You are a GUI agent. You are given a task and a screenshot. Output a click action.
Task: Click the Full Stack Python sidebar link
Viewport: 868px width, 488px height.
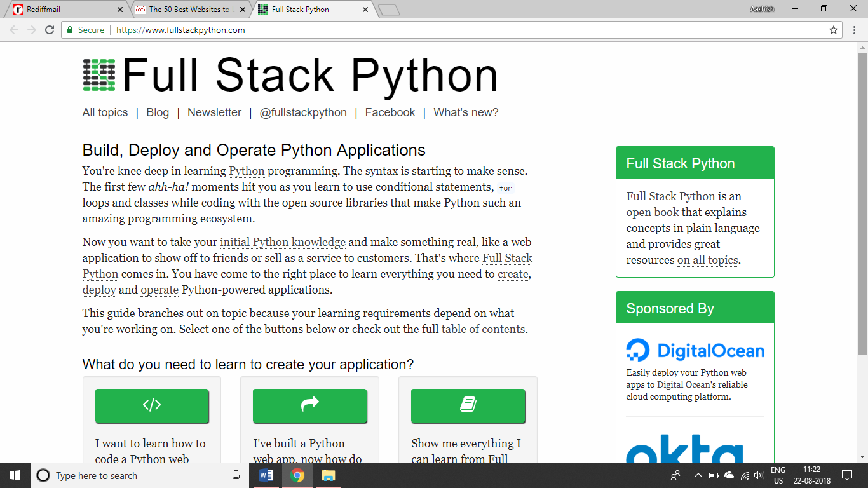pyautogui.click(x=670, y=196)
